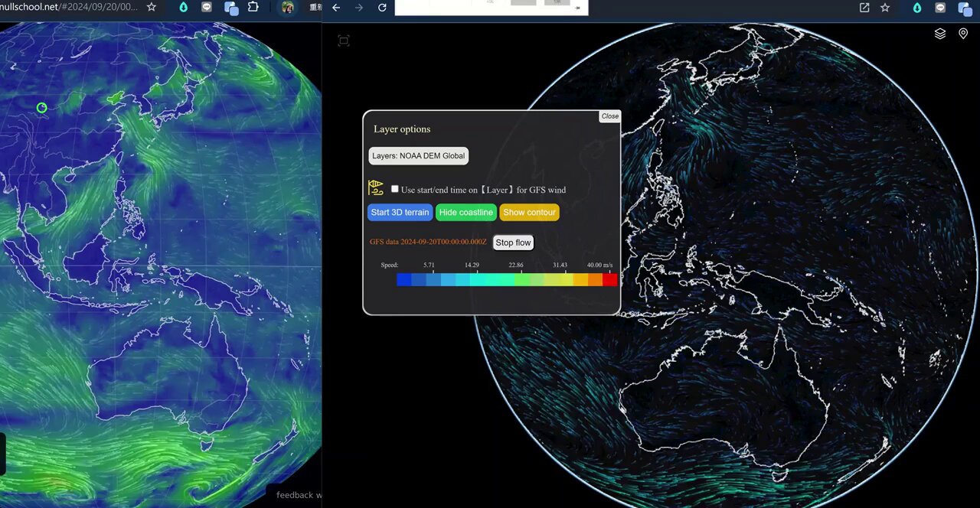Open page in external app icon in right browser
The height and width of the screenshot is (508, 980).
pyautogui.click(x=864, y=8)
